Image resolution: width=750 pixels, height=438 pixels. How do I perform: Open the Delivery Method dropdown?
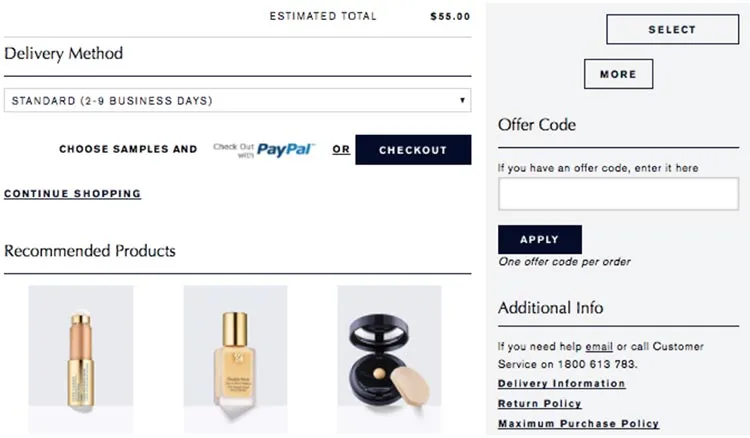tap(237, 100)
